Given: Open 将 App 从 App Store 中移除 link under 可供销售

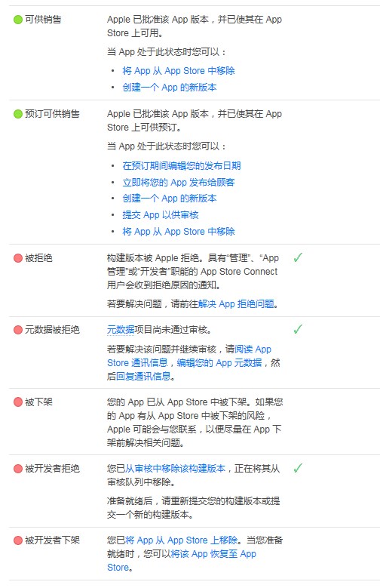Looking at the screenshot, I should coord(179,70).
